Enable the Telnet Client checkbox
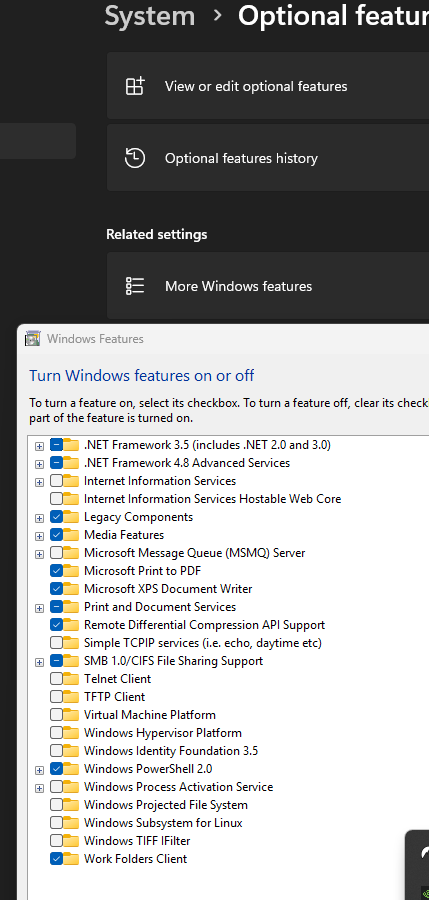Viewport: 429px width, 900px height. coord(56,679)
